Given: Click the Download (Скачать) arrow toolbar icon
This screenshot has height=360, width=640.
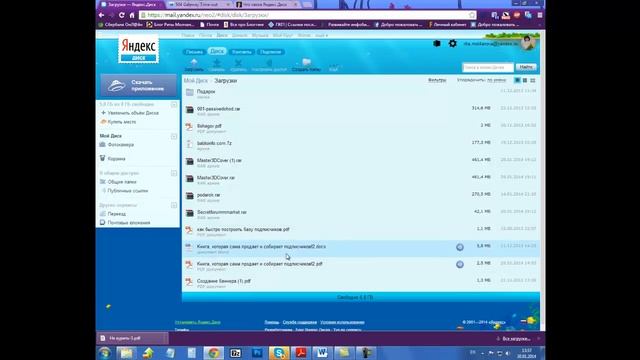Looking at the screenshot, I should tap(217, 65).
